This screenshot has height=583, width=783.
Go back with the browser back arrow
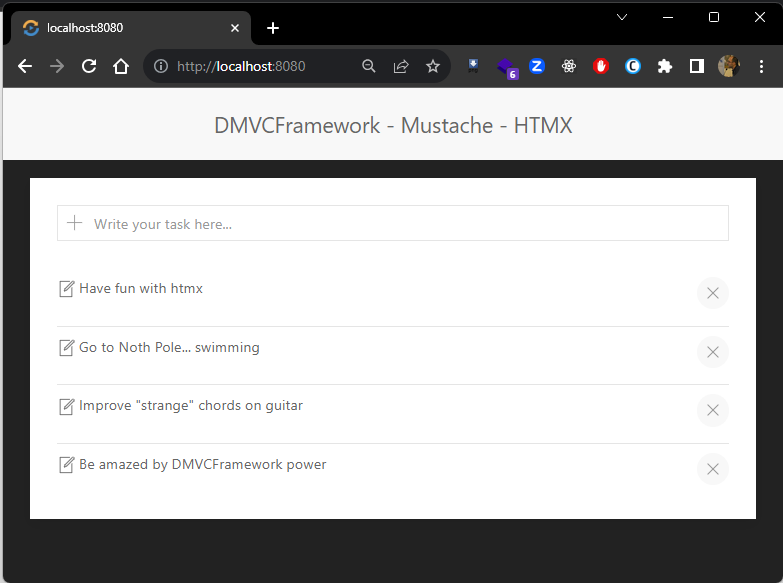[x=25, y=66]
